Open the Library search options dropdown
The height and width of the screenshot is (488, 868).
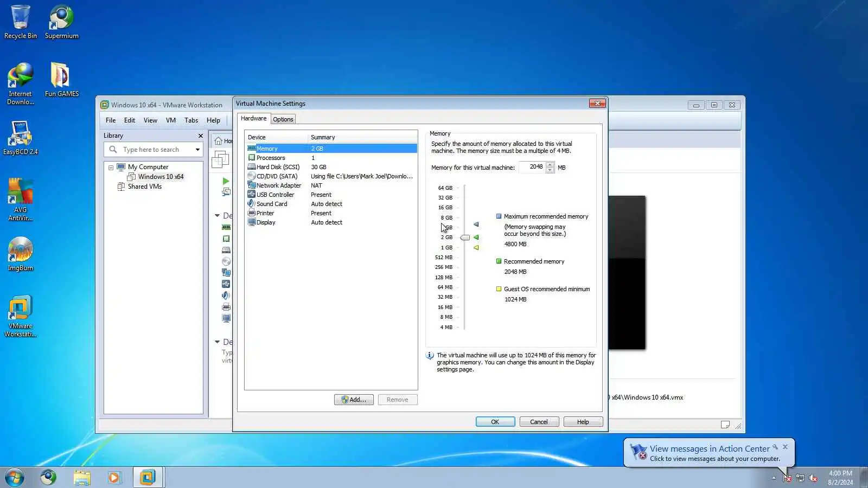click(x=197, y=150)
